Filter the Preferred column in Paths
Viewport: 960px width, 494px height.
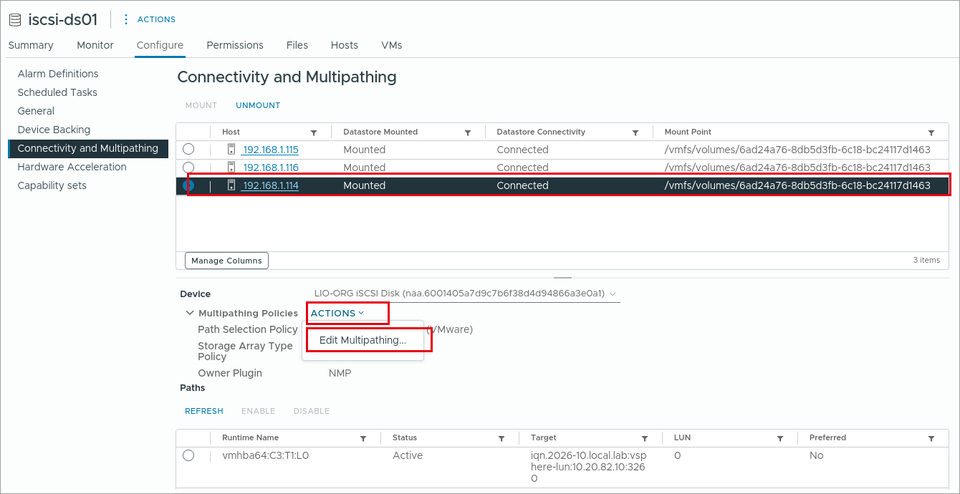[x=931, y=438]
